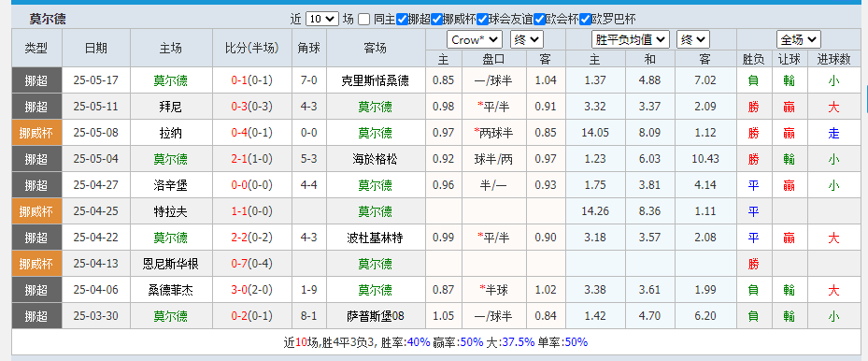The height and width of the screenshot is (361, 868).
Task: Toggle the 同主 checkbox
Action: (363, 20)
